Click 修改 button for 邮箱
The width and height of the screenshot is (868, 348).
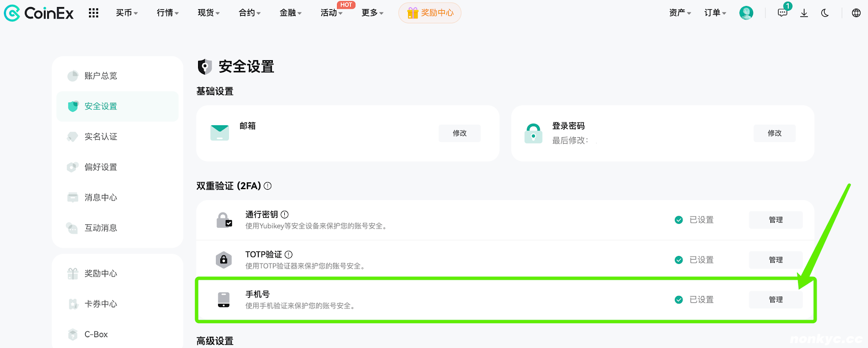[x=459, y=133]
